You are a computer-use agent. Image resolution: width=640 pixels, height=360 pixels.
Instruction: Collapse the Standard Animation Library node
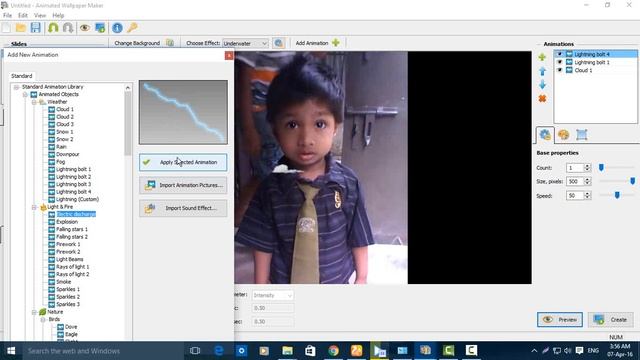pyautogui.click(x=16, y=87)
